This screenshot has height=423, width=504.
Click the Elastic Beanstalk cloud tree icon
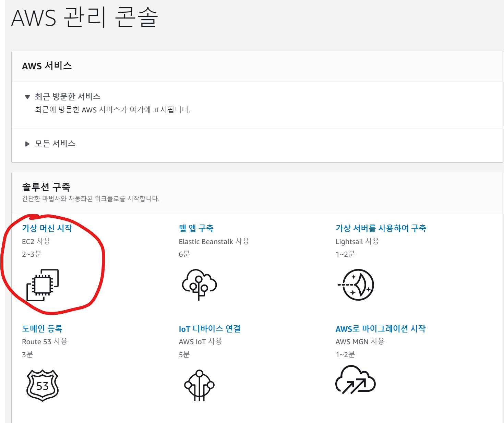[199, 285]
